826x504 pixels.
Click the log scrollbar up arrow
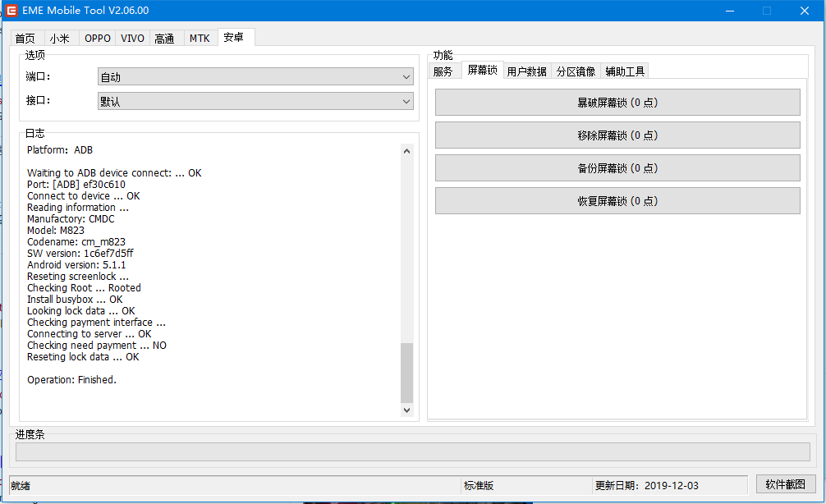click(406, 151)
